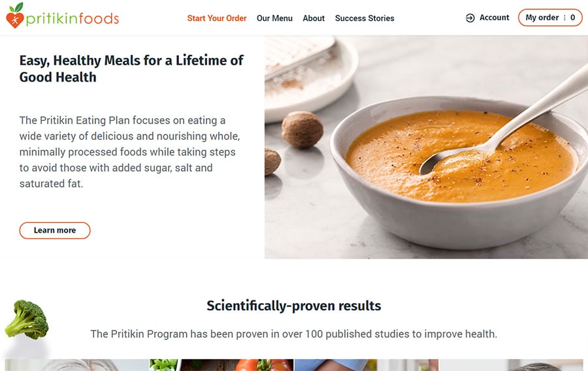Open the About page
This screenshot has width=588, height=371.
(x=314, y=18)
